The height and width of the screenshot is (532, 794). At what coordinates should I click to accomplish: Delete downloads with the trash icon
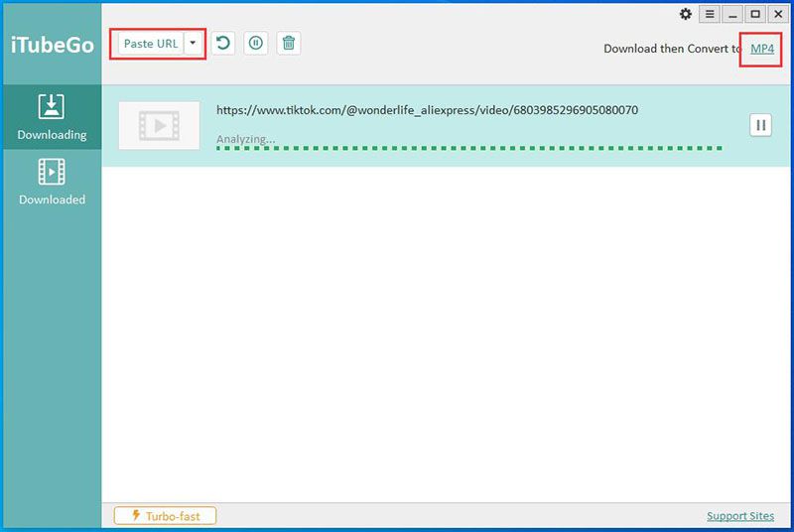pos(289,43)
